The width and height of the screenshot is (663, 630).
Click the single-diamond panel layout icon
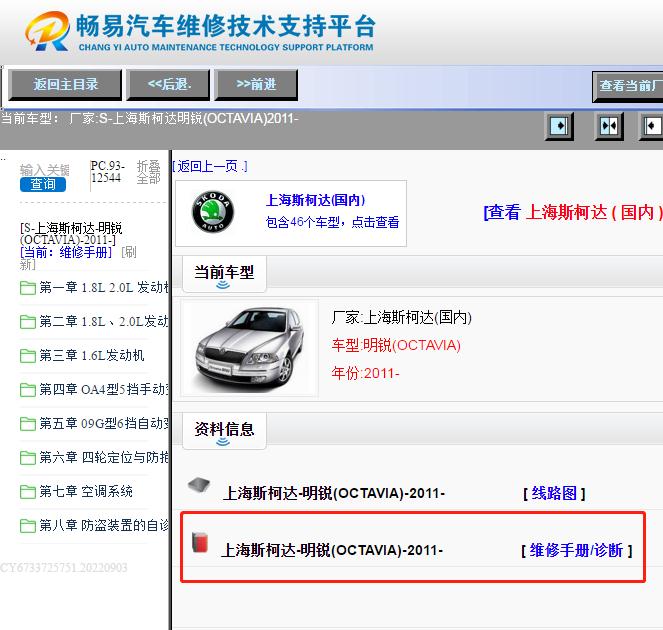tap(559, 126)
